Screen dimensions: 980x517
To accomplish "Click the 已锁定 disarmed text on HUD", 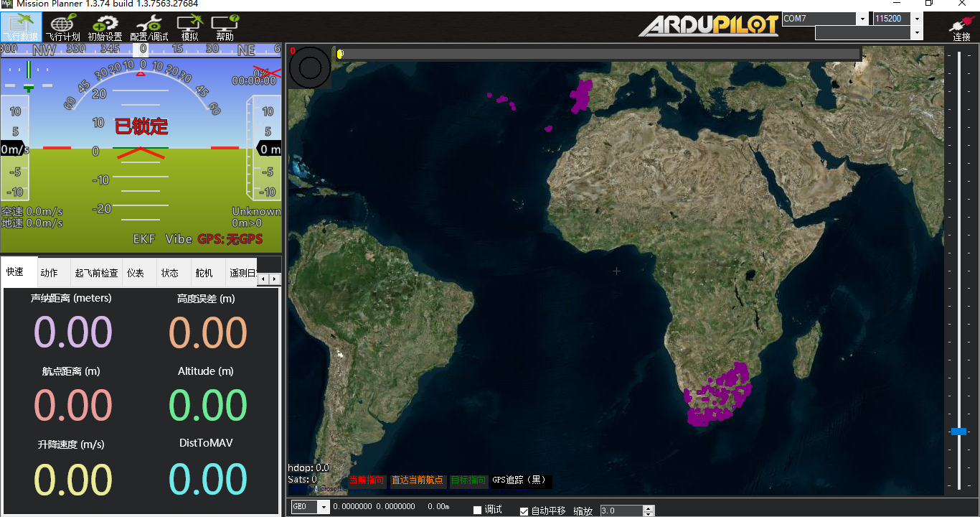I will [141, 126].
